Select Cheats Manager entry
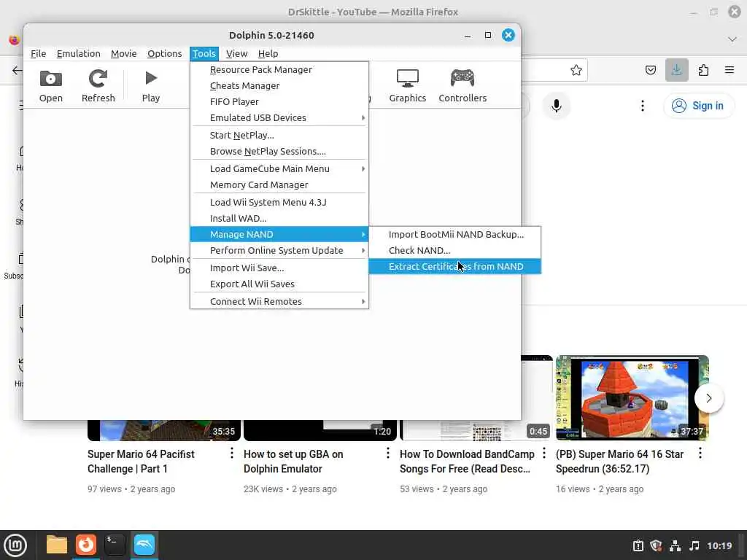Viewport: 747px width, 560px height. (x=279, y=86)
